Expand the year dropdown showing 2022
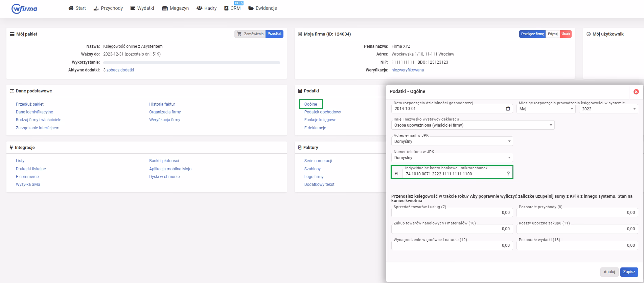The width and height of the screenshot is (644, 283). click(x=608, y=109)
